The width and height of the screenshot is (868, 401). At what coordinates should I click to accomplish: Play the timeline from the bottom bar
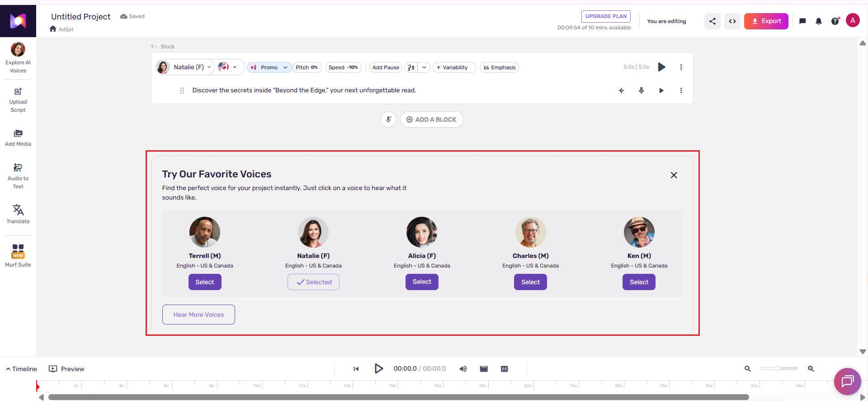pos(378,369)
